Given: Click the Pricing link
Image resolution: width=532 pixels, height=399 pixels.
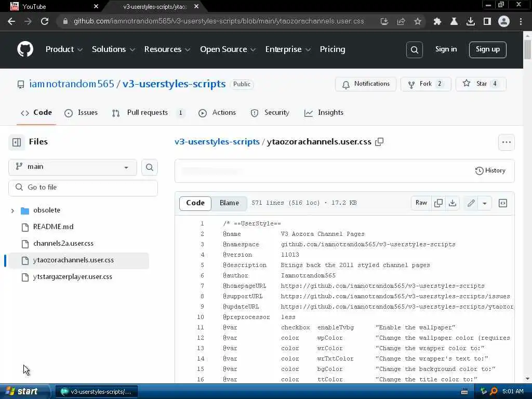Looking at the screenshot, I should tap(332, 49).
